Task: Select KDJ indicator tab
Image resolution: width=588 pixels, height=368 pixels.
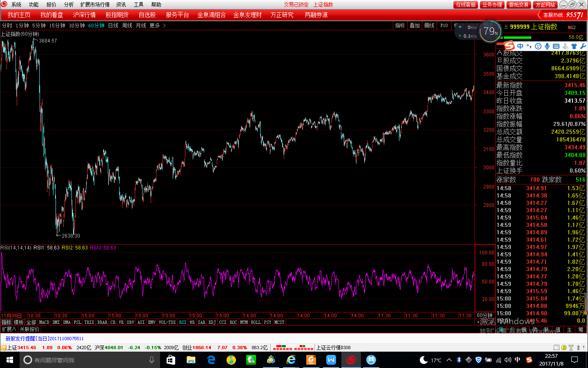Action: pyautogui.click(x=212, y=322)
